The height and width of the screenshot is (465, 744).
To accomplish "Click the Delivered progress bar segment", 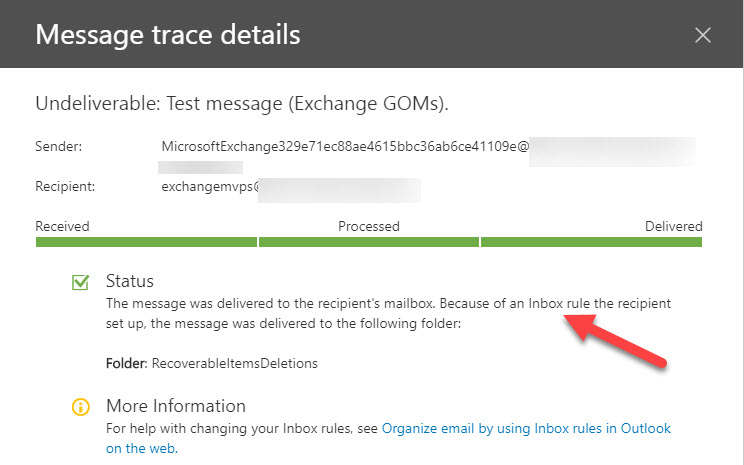I will [x=591, y=241].
